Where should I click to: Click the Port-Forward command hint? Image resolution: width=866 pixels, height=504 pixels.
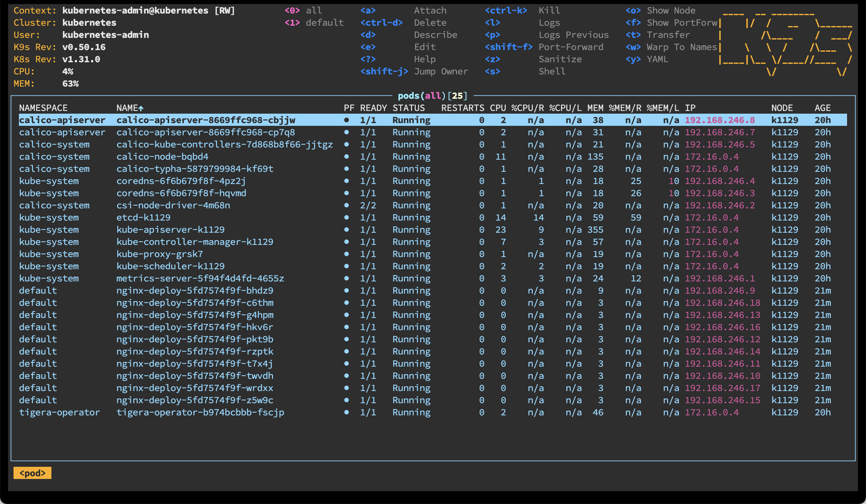571,47
